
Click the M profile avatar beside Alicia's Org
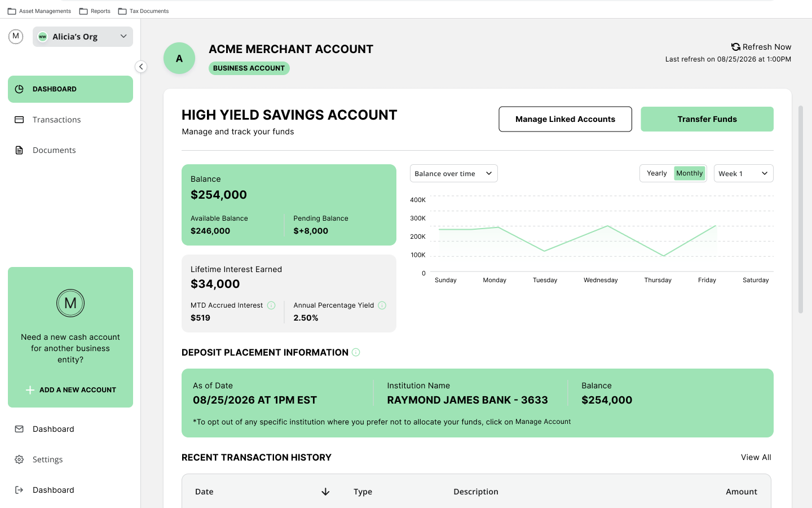(16, 37)
